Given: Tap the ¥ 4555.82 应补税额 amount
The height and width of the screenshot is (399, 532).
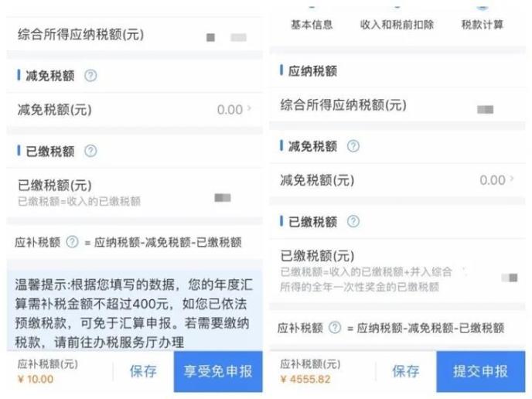Looking at the screenshot, I should pyautogui.click(x=305, y=379).
